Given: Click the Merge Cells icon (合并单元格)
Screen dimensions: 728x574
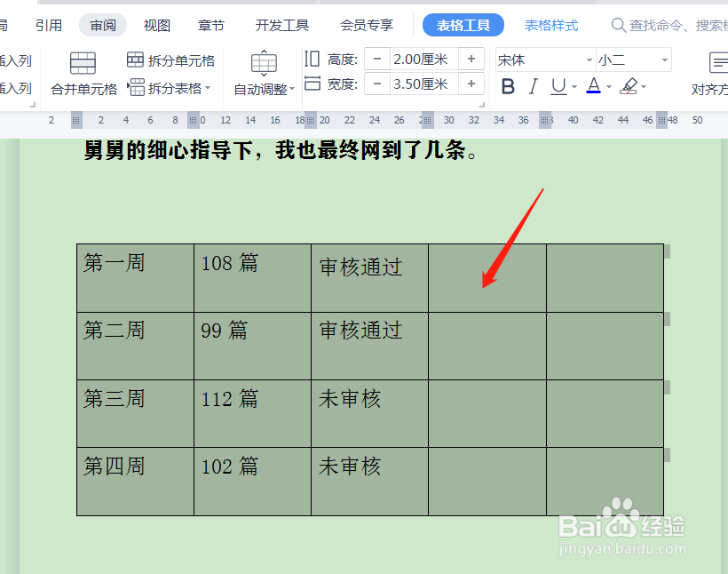Looking at the screenshot, I should tap(83, 63).
